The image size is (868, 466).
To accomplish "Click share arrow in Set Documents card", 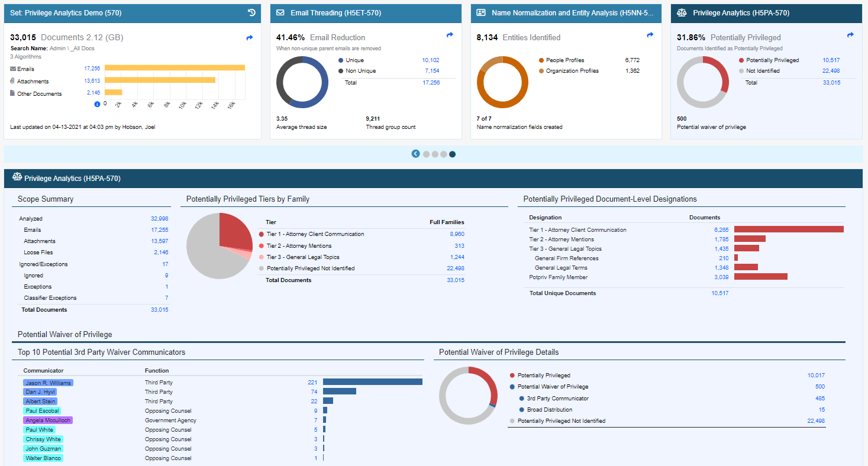I will click(x=250, y=38).
